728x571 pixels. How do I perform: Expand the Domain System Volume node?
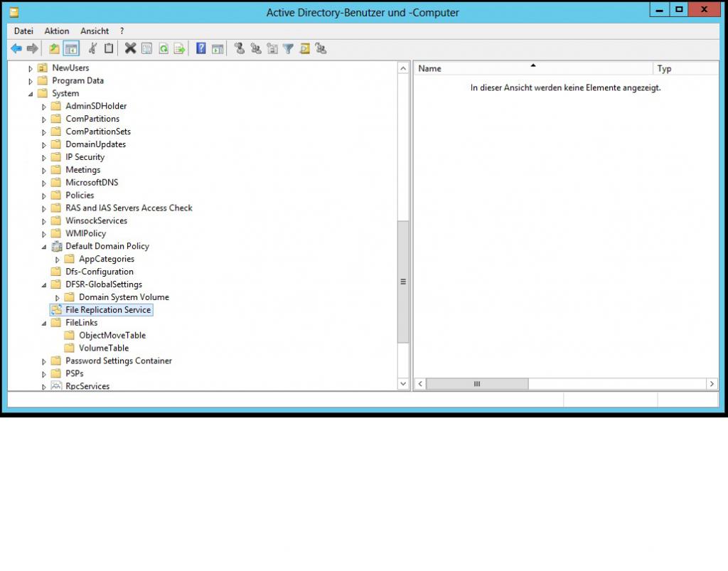click(58, 297)
